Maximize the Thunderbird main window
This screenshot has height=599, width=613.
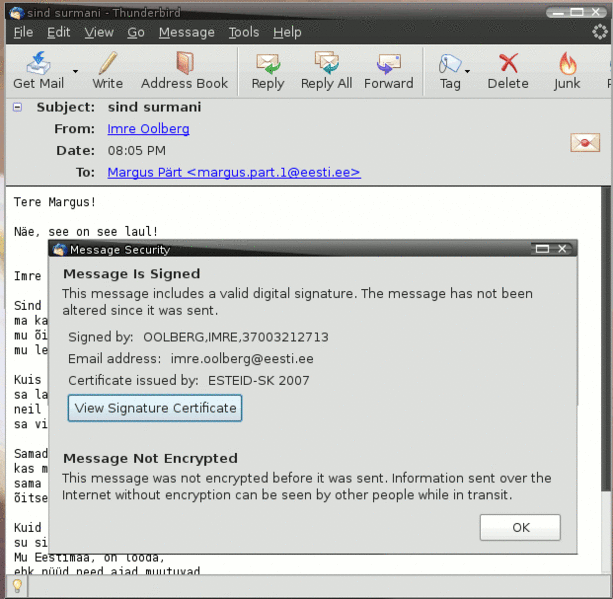[x=577, y=13]
